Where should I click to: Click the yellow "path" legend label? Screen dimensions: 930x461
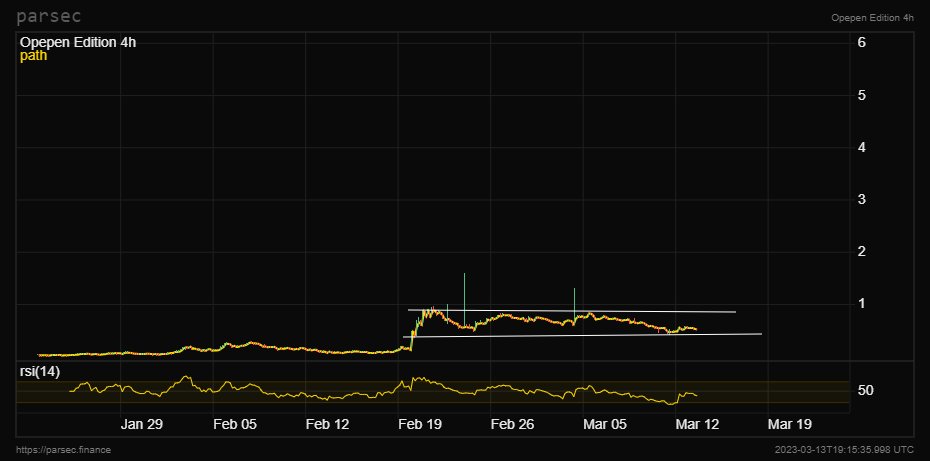(33, 56)
